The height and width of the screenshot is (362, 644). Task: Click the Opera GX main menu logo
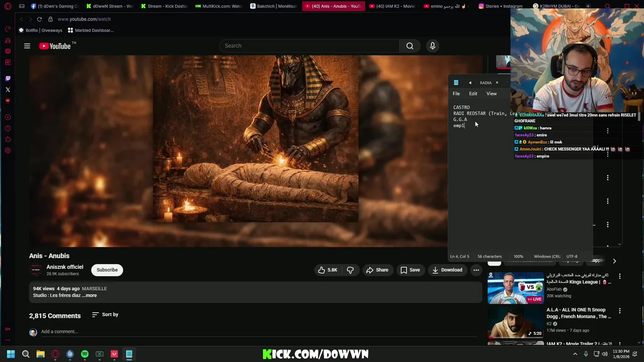8,7
